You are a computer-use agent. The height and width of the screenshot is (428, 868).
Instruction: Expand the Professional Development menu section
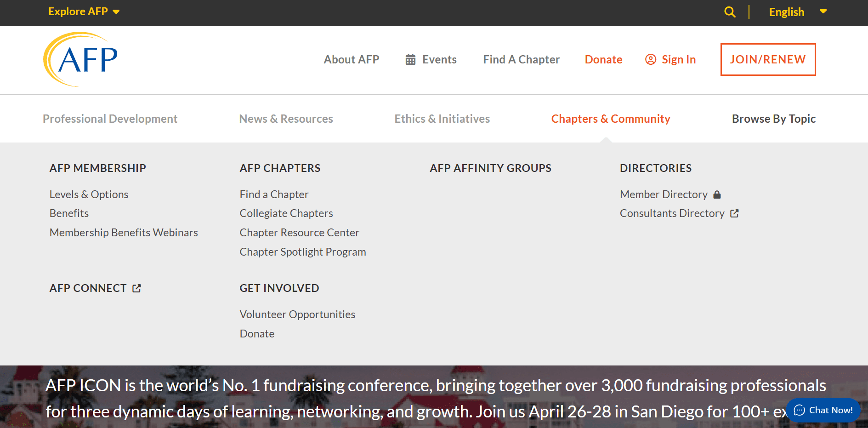point(110,119)
